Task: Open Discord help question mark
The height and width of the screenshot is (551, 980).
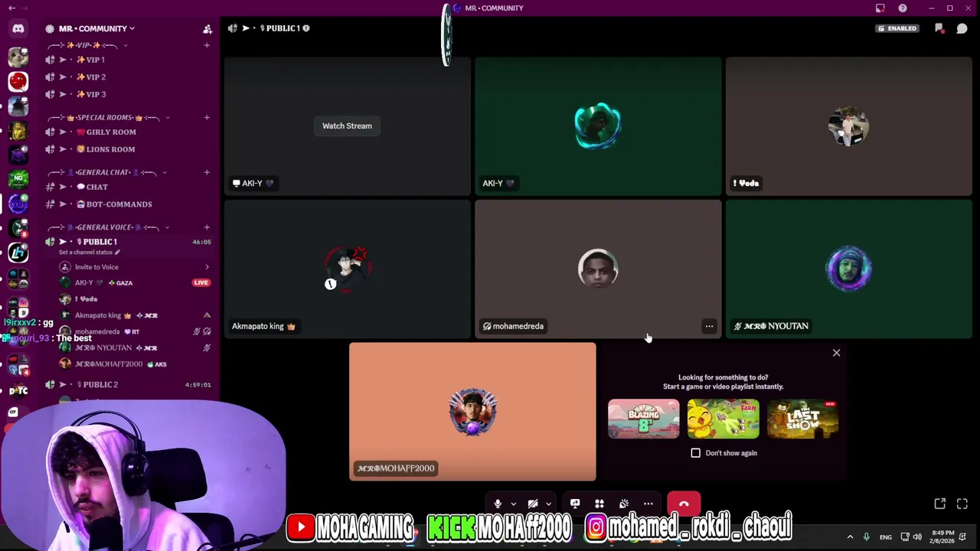Action: pyautogui.click(x=903, y=8)
